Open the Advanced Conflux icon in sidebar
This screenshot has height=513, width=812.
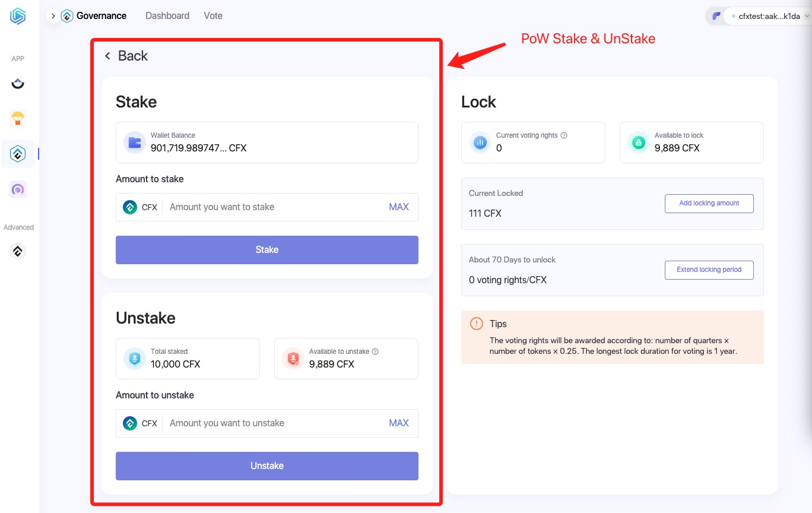pyautogui.click(x=18, y=251)
